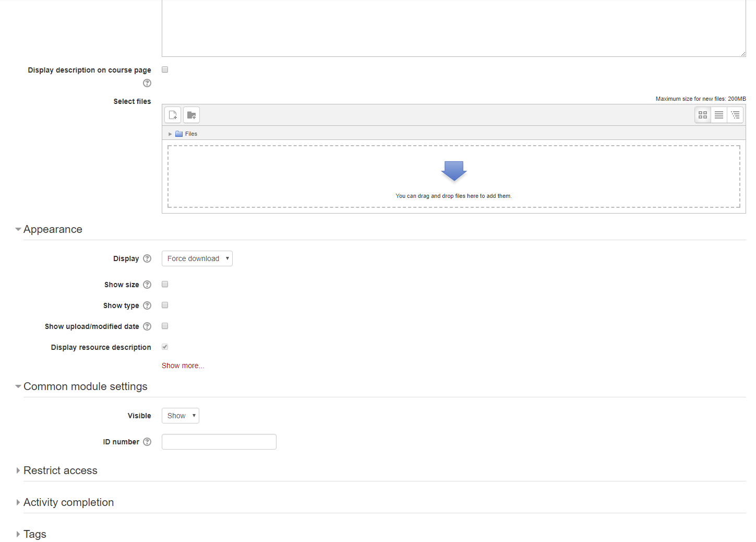The height and width of the screenshot is (542, 756).
Task: Click the Add file icon in file manager
Action: 173,115
